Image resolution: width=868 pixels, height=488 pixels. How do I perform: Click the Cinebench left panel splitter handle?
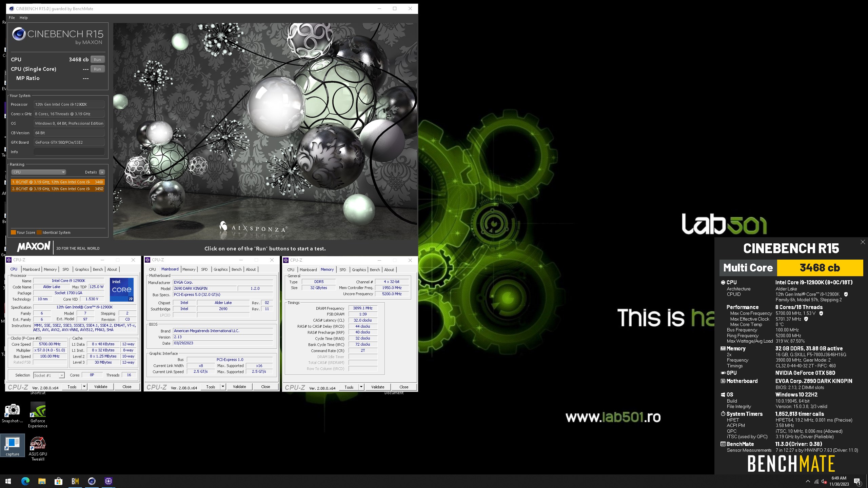[x=111, y=138]
